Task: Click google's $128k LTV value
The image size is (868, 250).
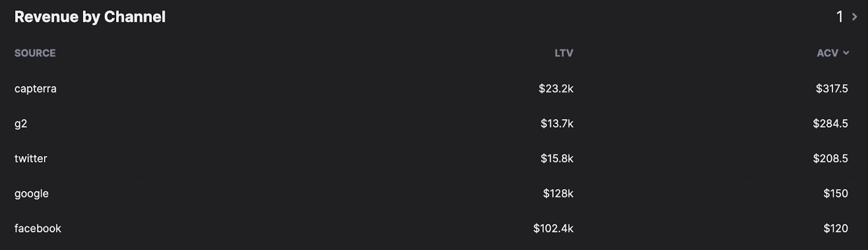Action: pos(558,193)
